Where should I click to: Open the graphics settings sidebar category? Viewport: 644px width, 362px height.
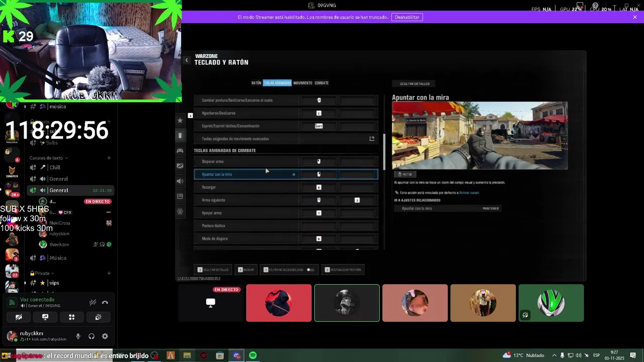click(180, 165)
